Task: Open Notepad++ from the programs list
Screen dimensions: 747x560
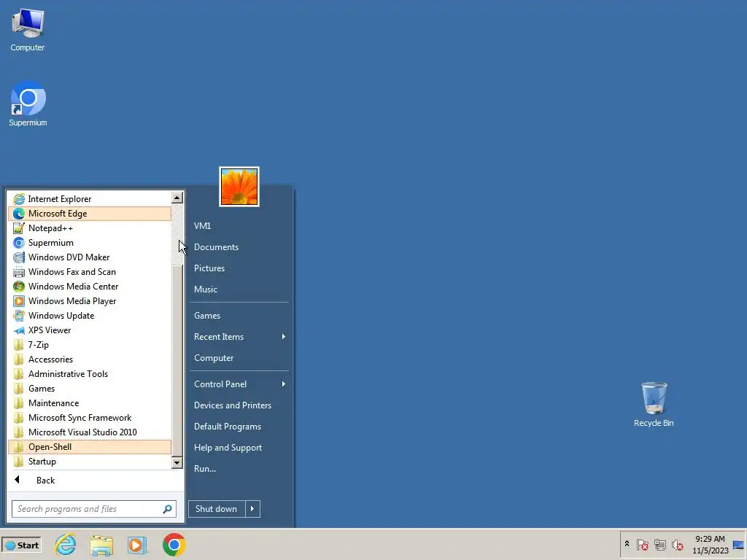Action: point(90,228)
